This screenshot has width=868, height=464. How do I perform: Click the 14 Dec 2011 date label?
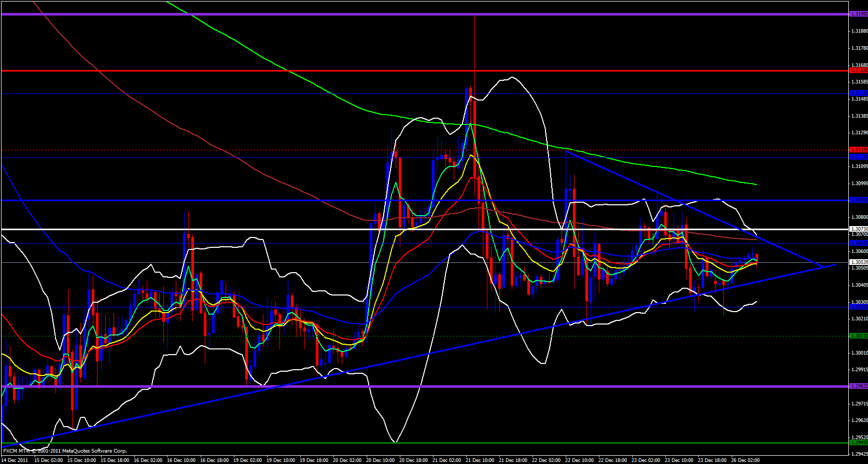click(x=15, y=460)
